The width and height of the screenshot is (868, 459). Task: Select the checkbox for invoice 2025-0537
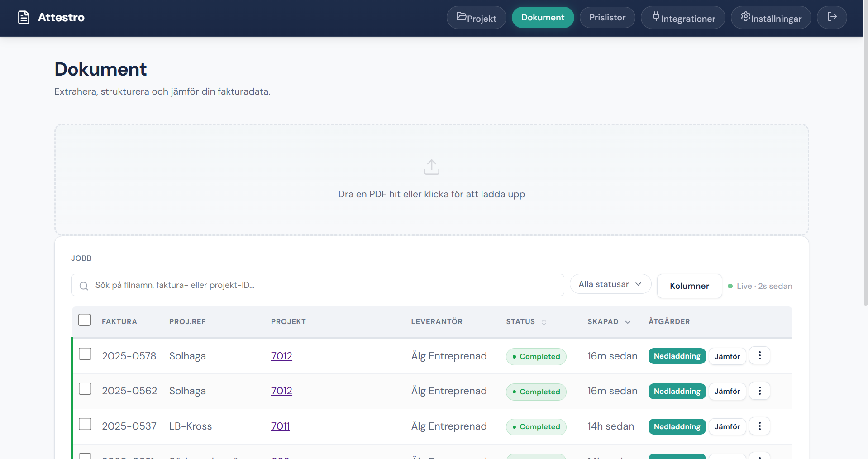point(85,424)
